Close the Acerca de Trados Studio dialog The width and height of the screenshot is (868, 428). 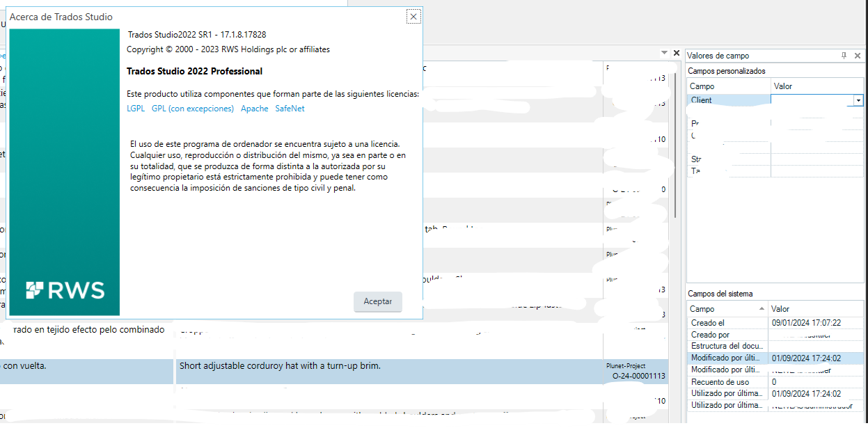(x=413, y=17)
